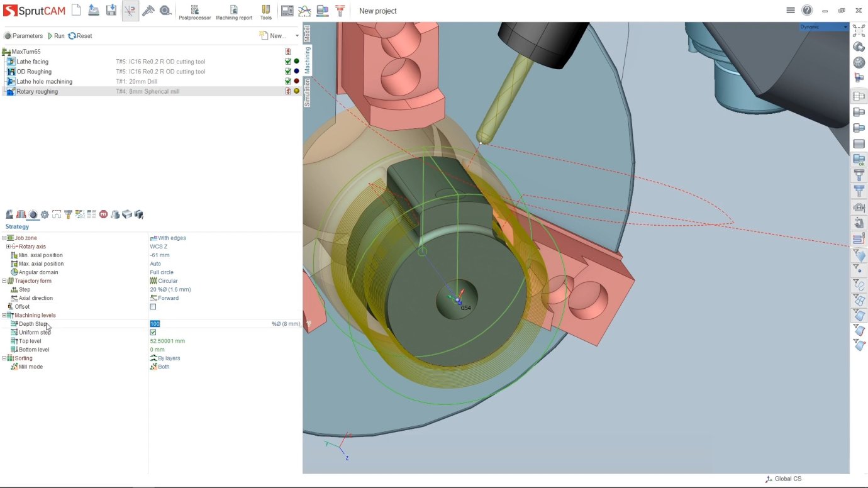
Task: Open the Tools library icon
Action: pyautogui.click(x=266, y=11)
